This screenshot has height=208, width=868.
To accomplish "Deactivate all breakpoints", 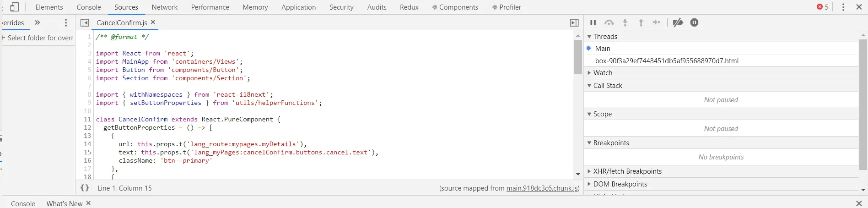I will click(x=678, y=22).
